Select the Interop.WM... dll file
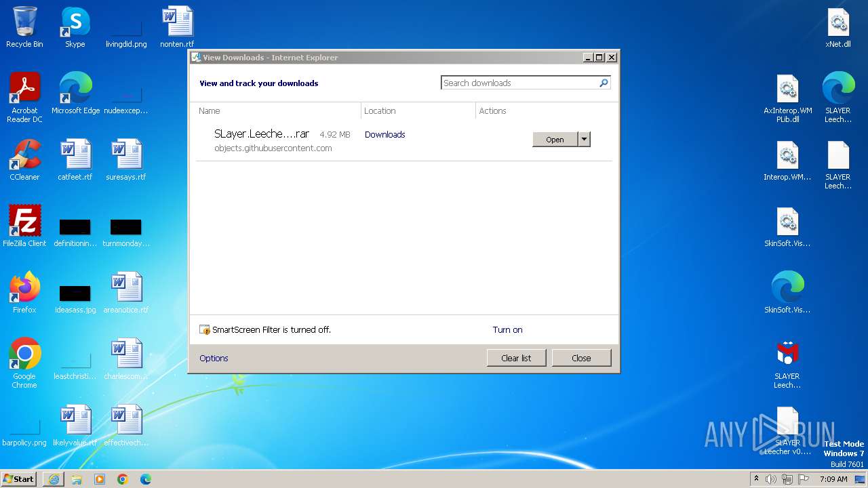Image resolution: width=868 pixels, height=488 pixels. click(x=787, y=160)
